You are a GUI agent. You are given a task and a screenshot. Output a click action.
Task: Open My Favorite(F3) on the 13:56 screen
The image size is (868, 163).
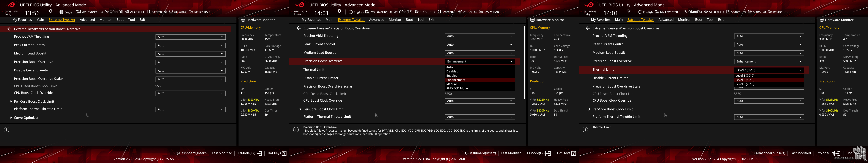[x=89, y=12]
